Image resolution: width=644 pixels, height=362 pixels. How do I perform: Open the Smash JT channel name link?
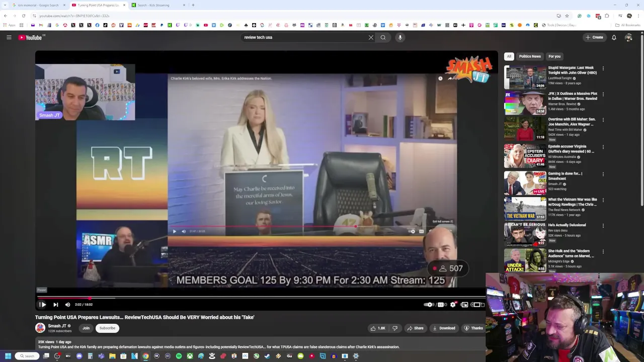57,326
